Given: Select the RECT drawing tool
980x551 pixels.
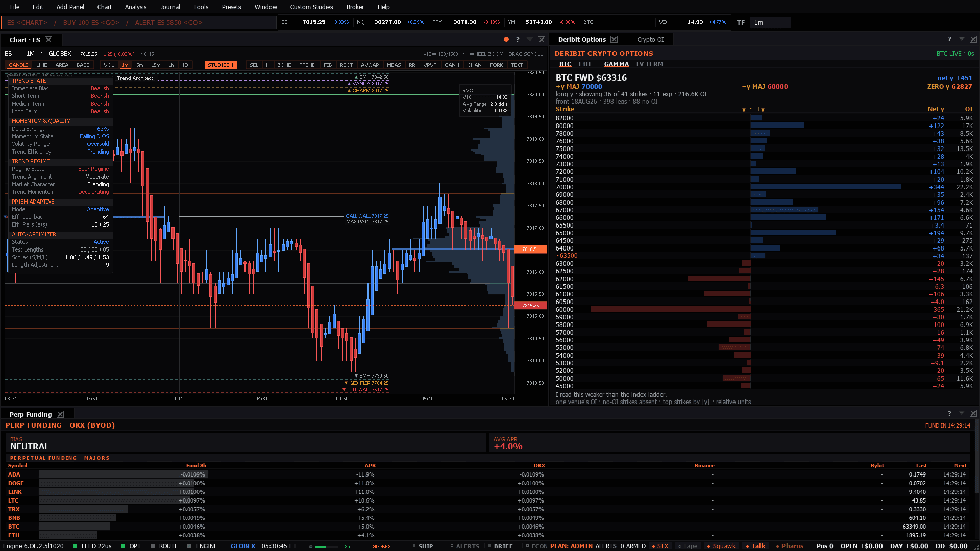Looking at the screenshot, I should [346, 65].
